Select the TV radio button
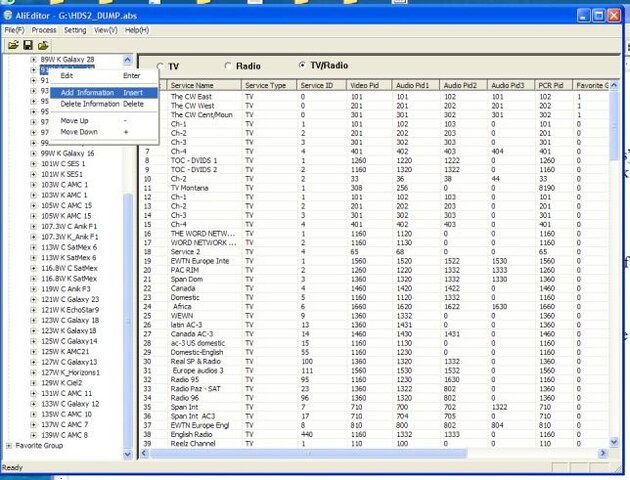The image size is (630, 480). [x=160, y=66]
